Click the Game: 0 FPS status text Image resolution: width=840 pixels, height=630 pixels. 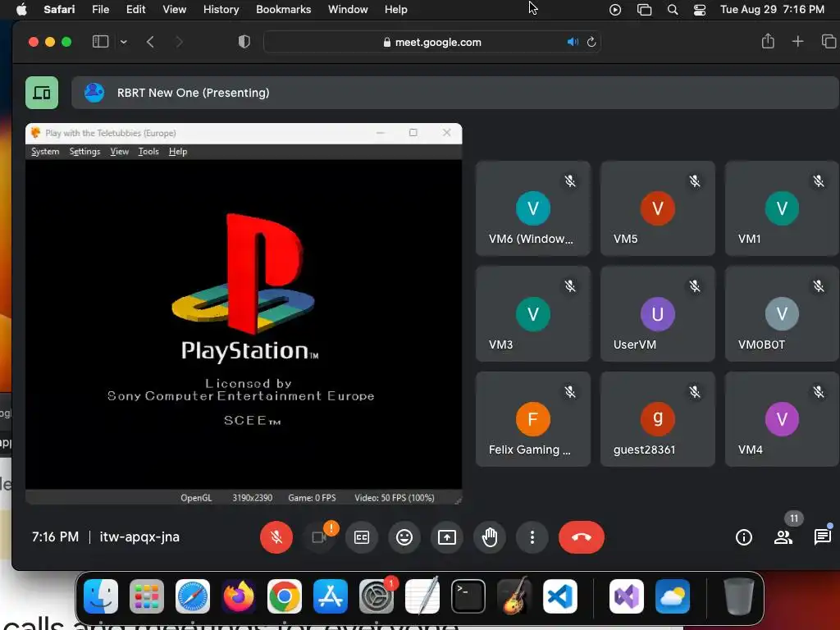click(x=312, y=498)
